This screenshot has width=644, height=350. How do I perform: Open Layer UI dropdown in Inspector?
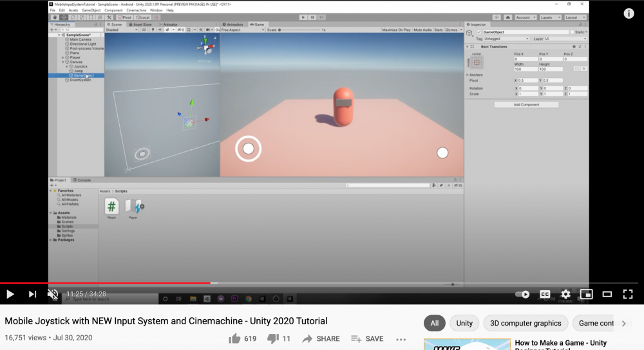[565, 39]
